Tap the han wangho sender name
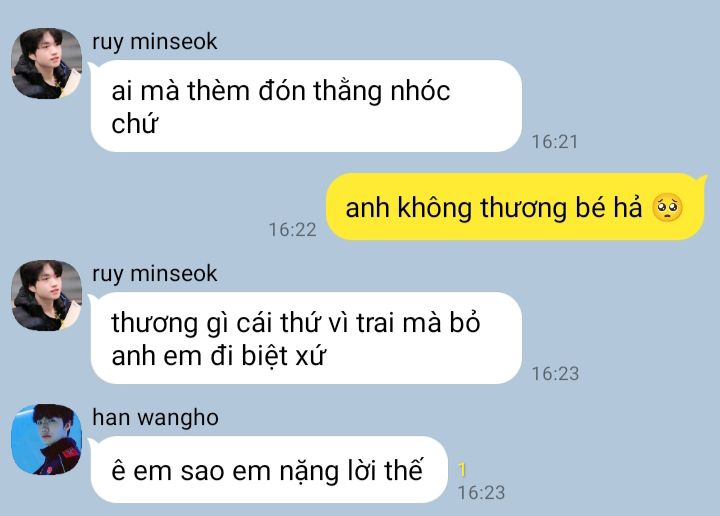This screenshot has height=516, width=720. point(155,418)
